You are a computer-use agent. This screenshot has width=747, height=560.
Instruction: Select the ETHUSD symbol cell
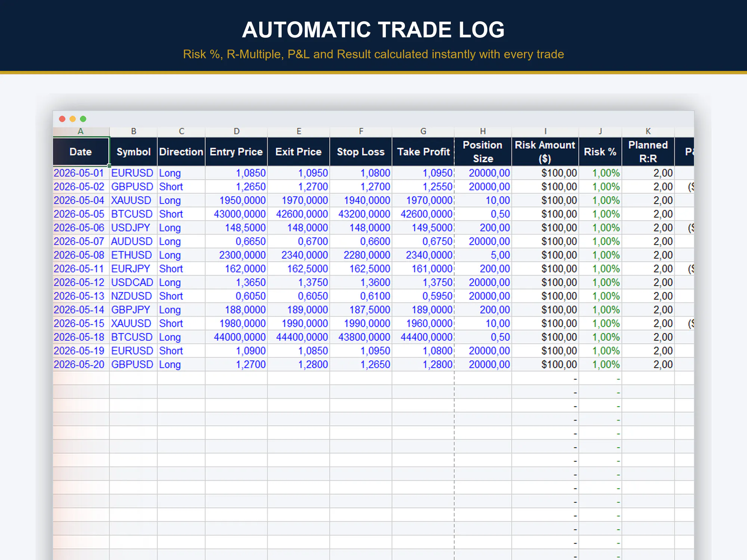(133, 255)
